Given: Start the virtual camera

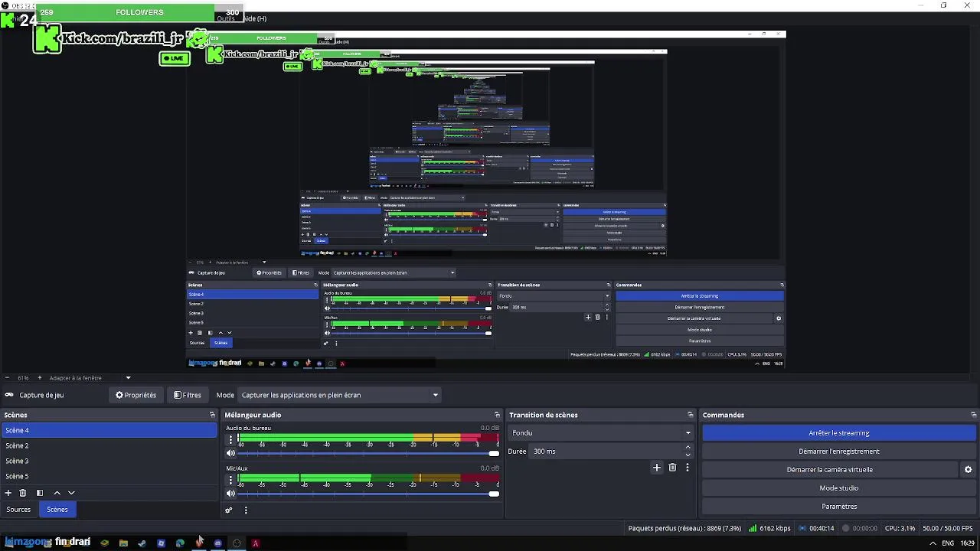Looking at the screenshot, I should pyautogui.click(x=830, y=470).
